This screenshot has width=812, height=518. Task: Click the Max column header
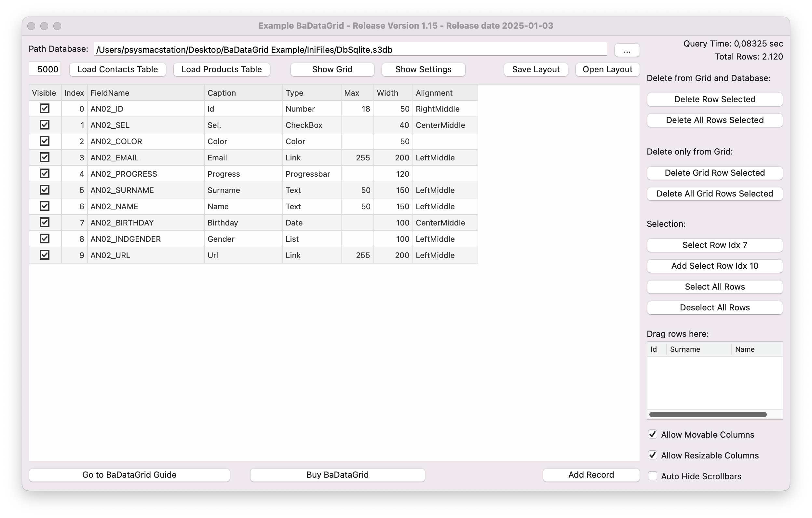tap(358, 93)
